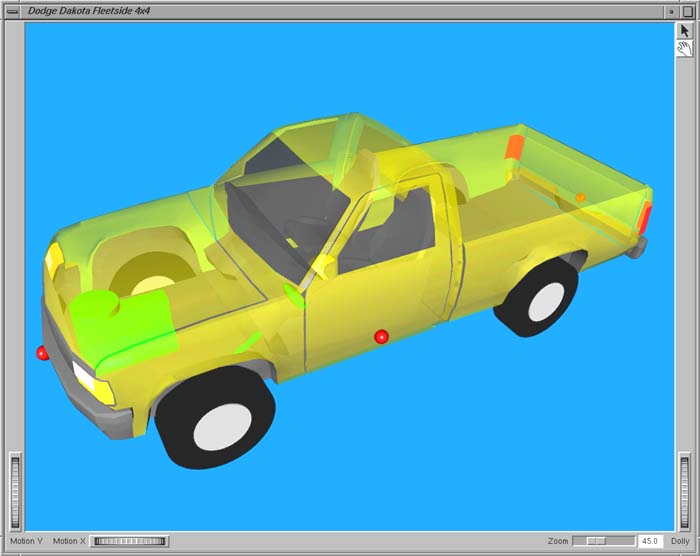The height and width of the screenshot is (556, 700).
Task: Maximize the viewer window
Action: pyautogui.click(x=687, y=10)
